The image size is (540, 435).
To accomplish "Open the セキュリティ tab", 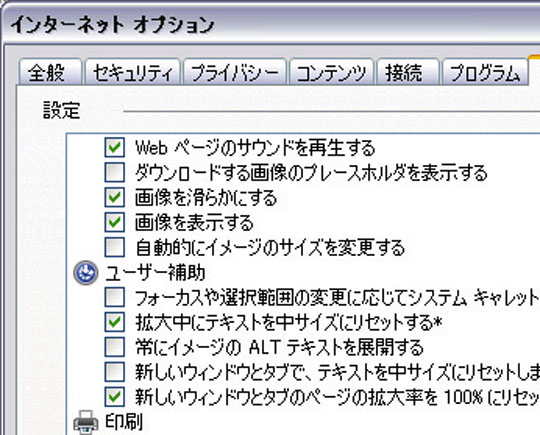I will 133,72.
